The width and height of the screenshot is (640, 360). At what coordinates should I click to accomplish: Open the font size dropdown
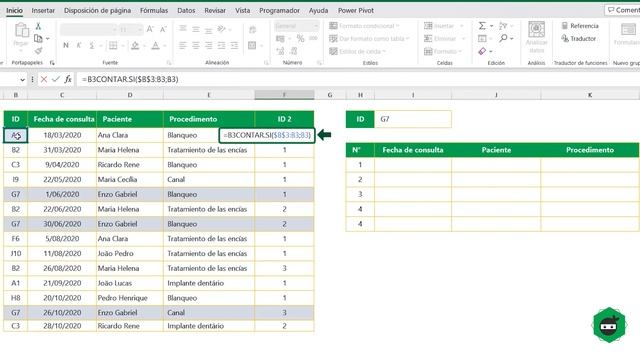pos(140,29)
